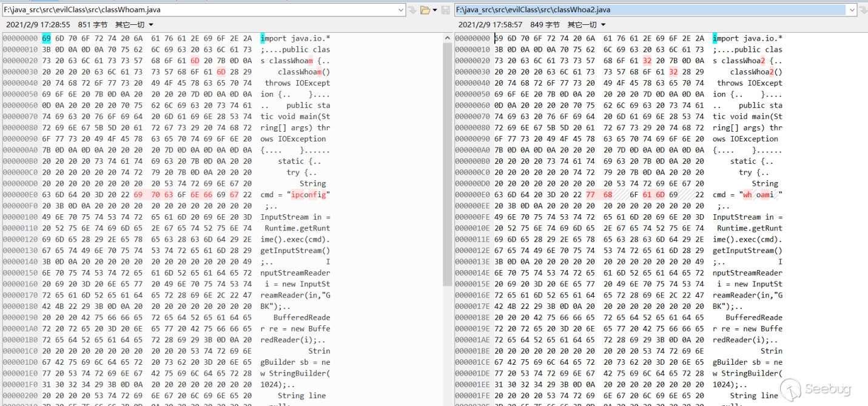This screenshot has width=868, height=406.
Task: Click the left pane reload file arrow icon
Action: pyautogui.click(x=412, y=10)
